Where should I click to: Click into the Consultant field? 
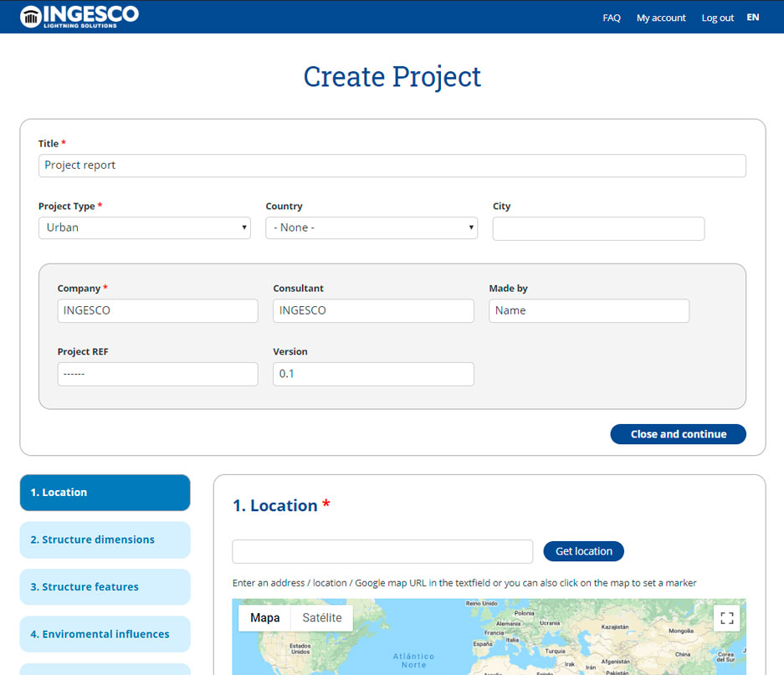tap(373, 310)
